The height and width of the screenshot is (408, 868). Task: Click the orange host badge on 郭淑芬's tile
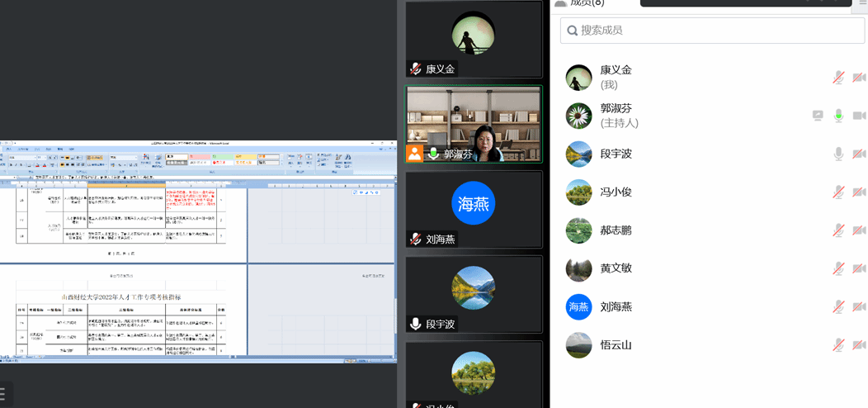point(414,154)
